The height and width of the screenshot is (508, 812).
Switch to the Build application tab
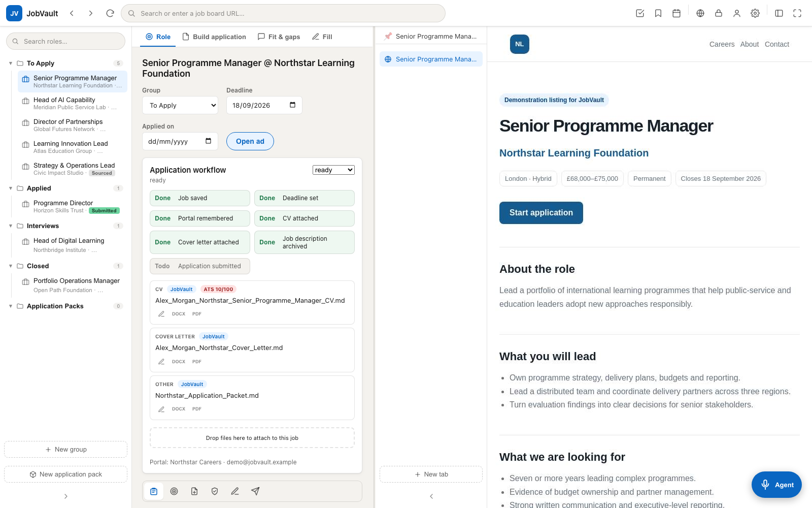tap(214, 37)
